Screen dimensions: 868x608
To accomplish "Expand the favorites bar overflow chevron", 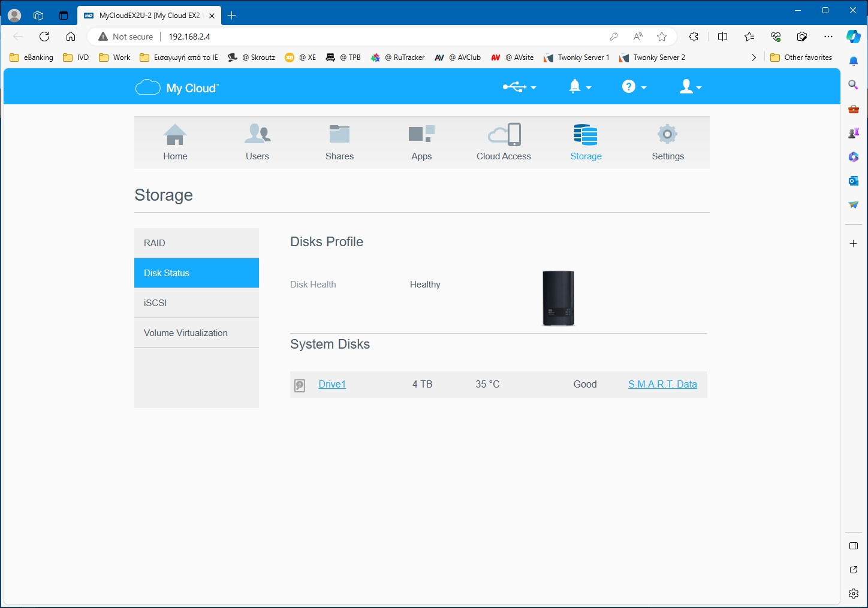I will pyautogui.click(x=754, y=58).
